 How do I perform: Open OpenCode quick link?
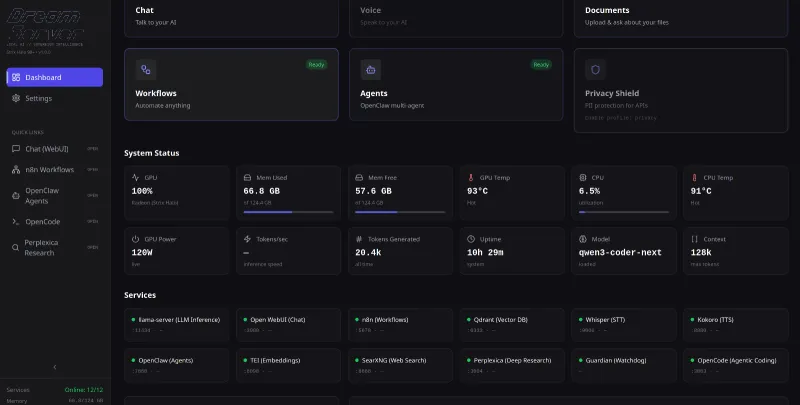55,222
